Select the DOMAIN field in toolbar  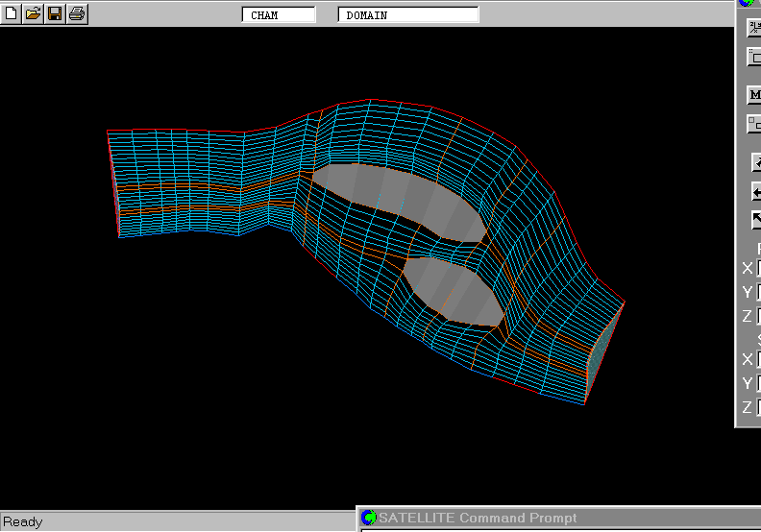407,14
